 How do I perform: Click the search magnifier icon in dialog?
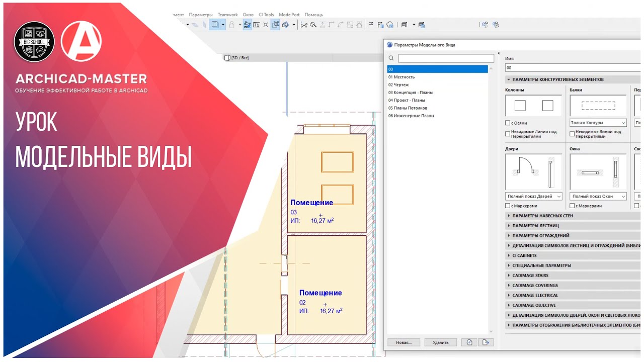point(391,58)
